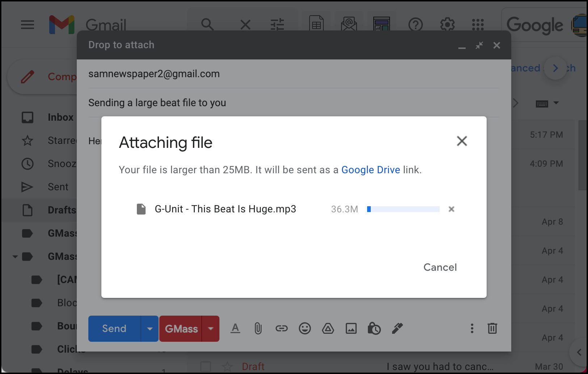
Task: Open the Starred folder
Action: pos(62,141)
